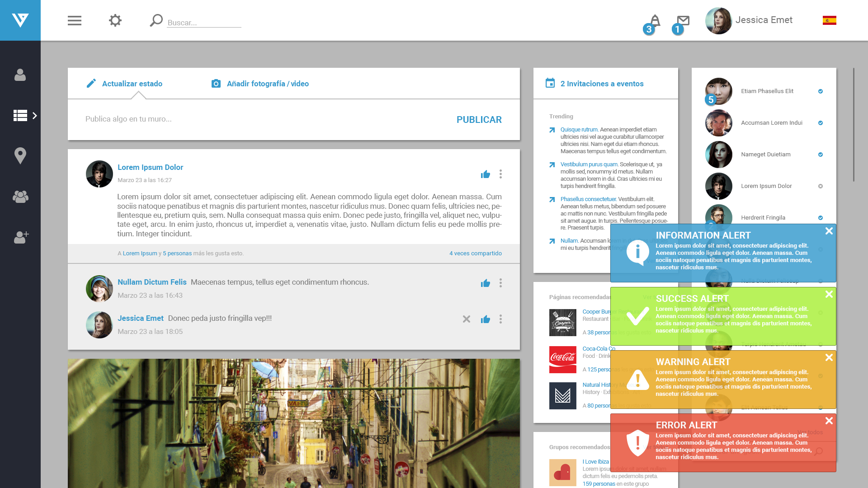Viewport: 868px width, 488px height.
Task: Delete Jessica Emet comment with X
Action: click(467, 319)
